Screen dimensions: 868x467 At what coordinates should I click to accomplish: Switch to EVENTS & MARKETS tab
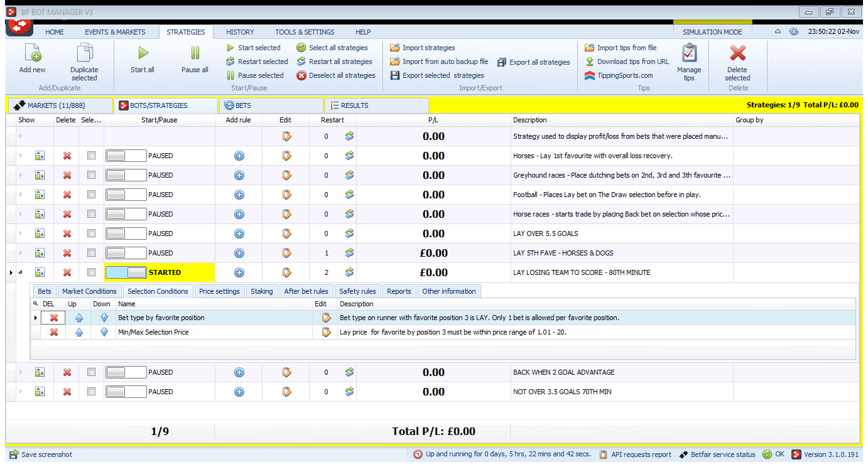click(115, 32)
